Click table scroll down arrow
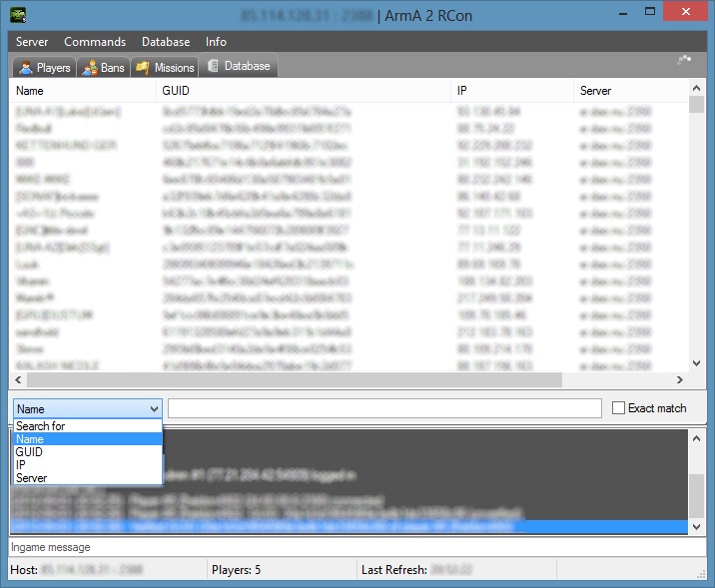The image size is (715, 588). pyautogui.click(x=696, y=363)
